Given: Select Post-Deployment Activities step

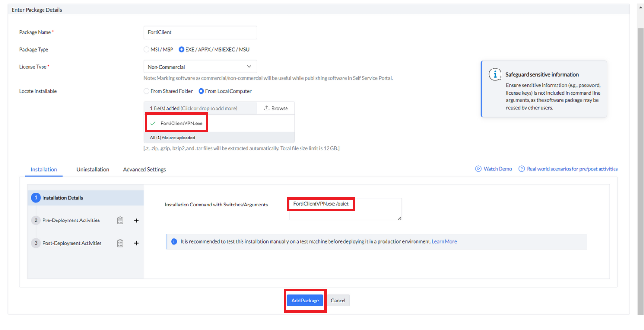Looking at the screenshot, I should coord(72,243).
